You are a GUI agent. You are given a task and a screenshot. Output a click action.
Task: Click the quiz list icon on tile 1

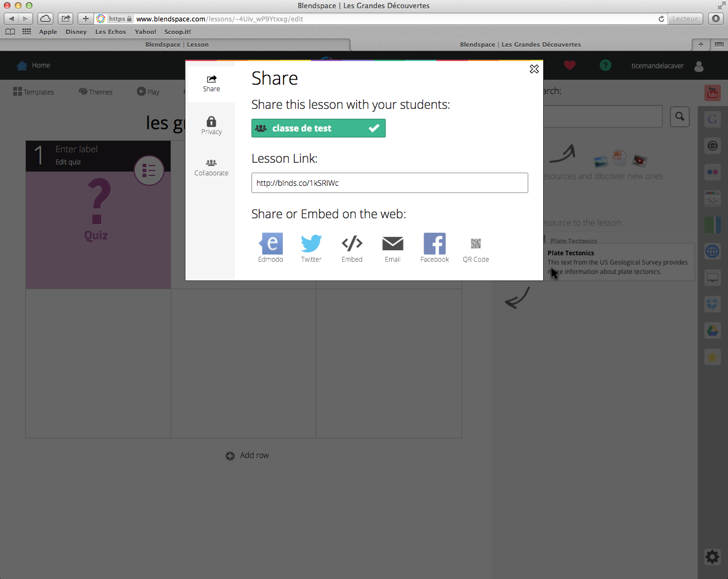(x=149, y=170)
